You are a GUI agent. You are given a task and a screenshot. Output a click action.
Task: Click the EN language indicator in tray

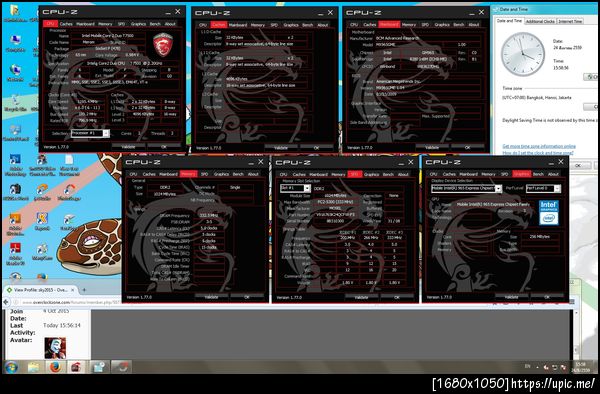coord(527,366)
